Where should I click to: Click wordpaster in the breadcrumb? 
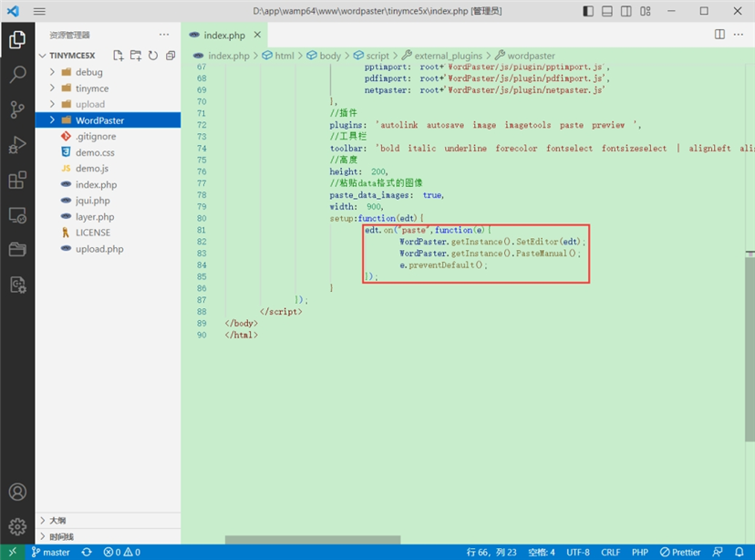[531, 56]
